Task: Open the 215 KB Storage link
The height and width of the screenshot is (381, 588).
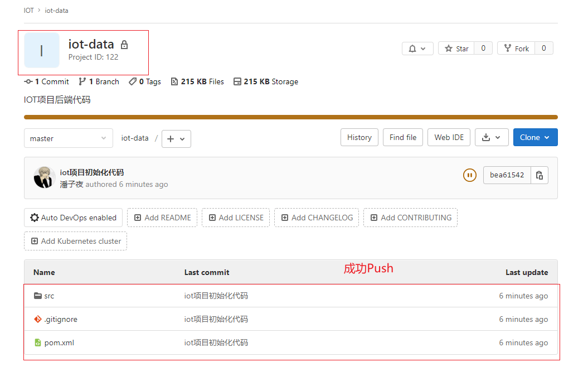Action: (x=266, y=81)
